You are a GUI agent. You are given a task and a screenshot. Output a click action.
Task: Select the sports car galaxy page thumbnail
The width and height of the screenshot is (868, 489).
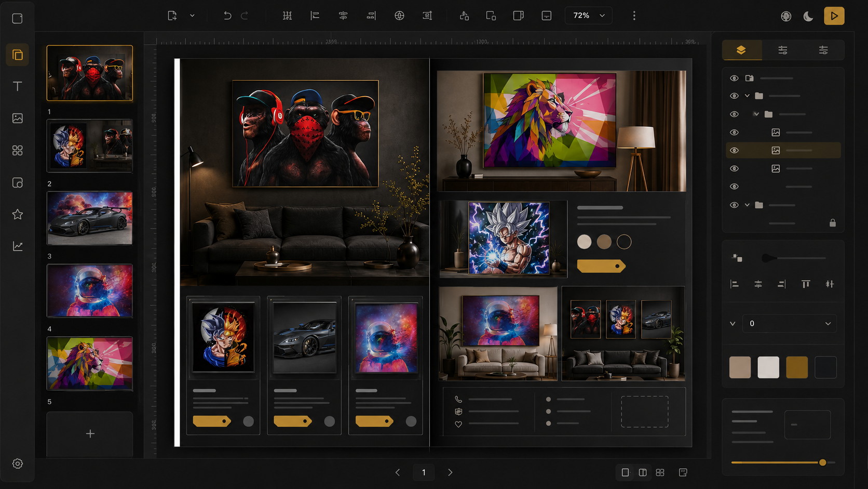click(x=90, y=218)
